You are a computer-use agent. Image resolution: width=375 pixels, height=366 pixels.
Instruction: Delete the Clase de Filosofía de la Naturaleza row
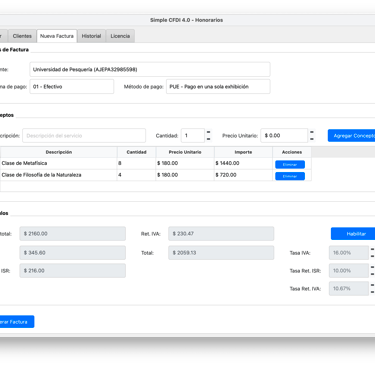(290, 176)
